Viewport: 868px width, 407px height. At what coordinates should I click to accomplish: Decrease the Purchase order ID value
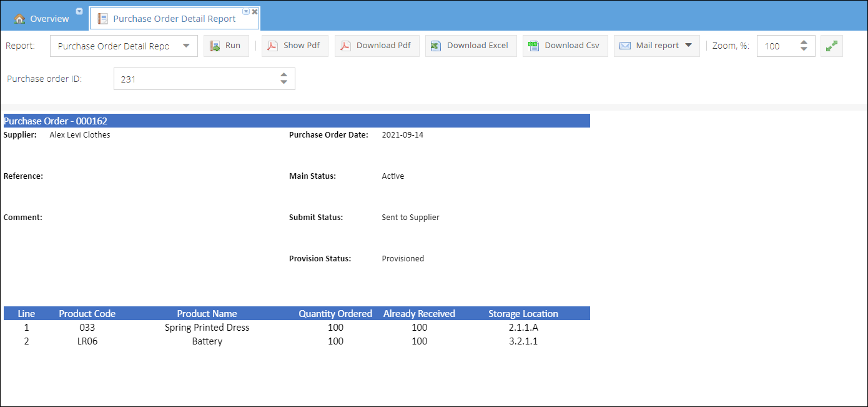pos(284,83)
